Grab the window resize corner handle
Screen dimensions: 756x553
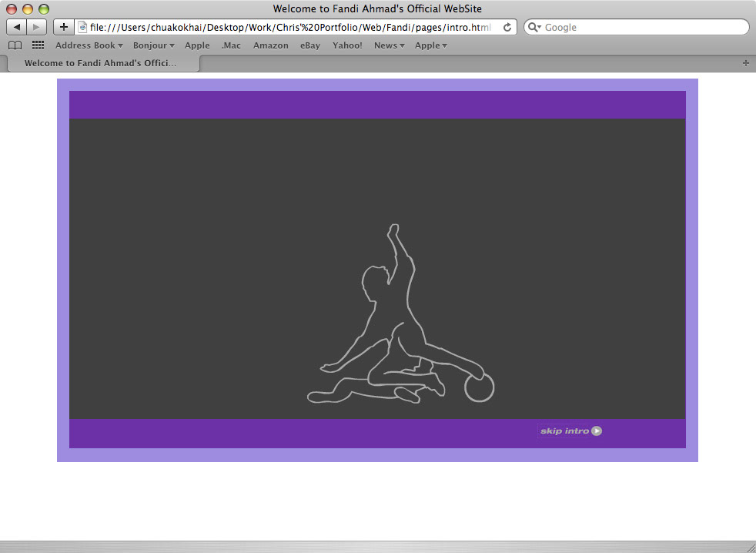(x=750, y=547)
